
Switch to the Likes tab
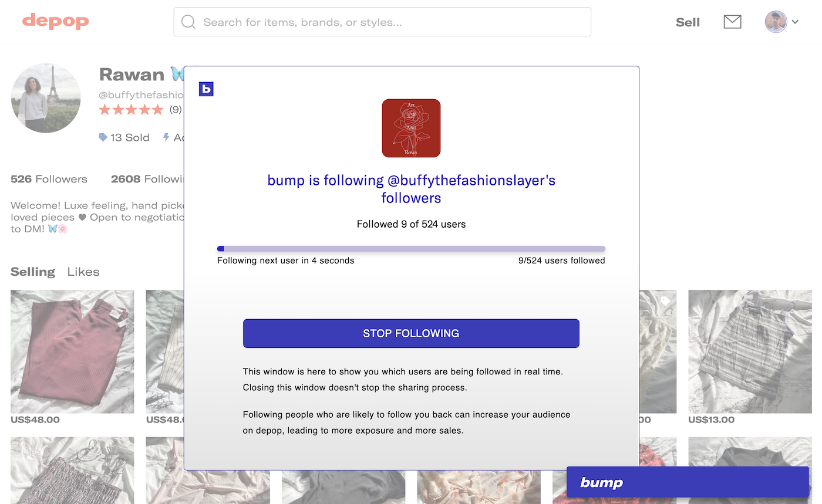[83, 272]
